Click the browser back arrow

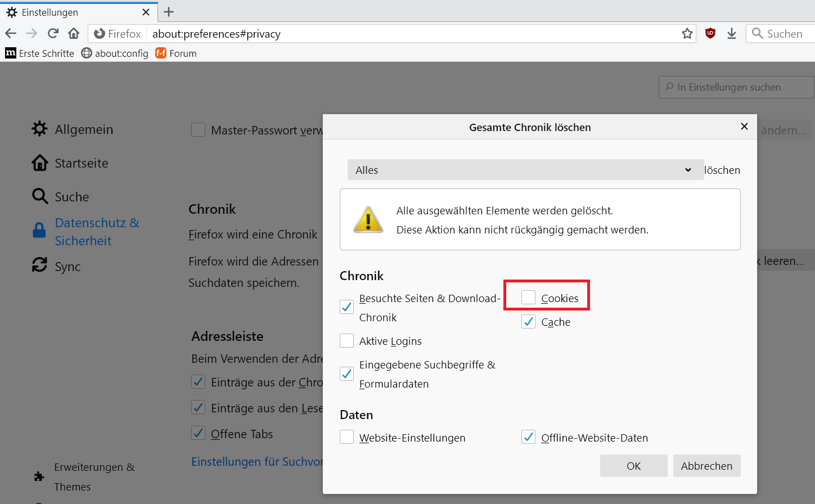11,34
